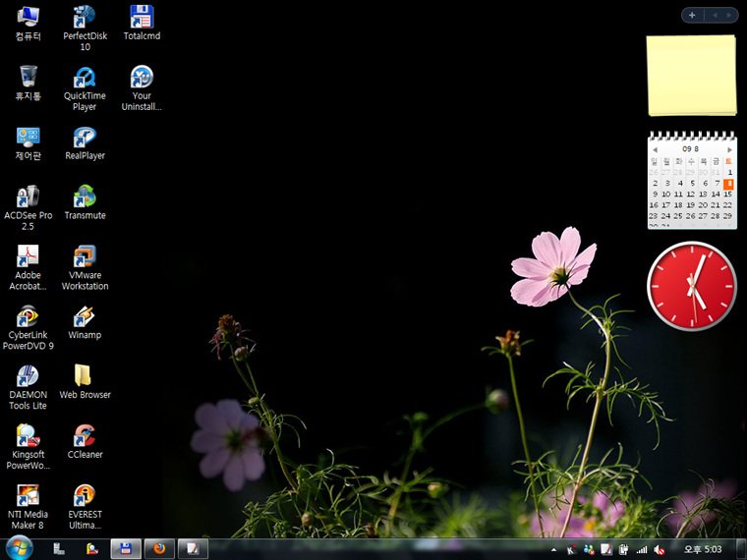Image resolution: width=747 pixels, height=560 pixels.
Task: Launch Totalcmd from the desktop
Action: click(142, 18)
